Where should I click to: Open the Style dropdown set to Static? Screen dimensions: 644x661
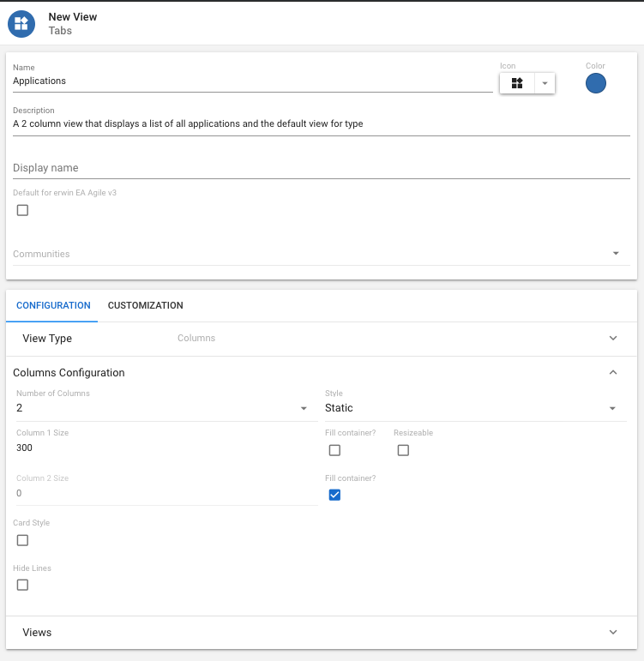(470, 408)
